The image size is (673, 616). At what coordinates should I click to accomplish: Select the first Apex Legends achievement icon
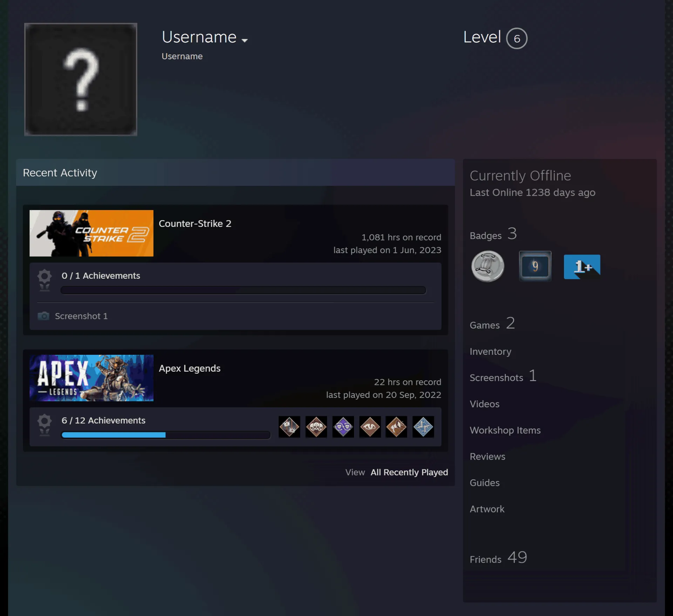pos(289,427)
